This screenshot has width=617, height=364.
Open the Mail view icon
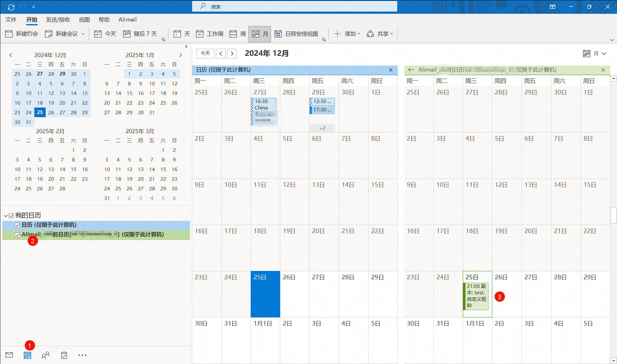(x=9, y=355)
